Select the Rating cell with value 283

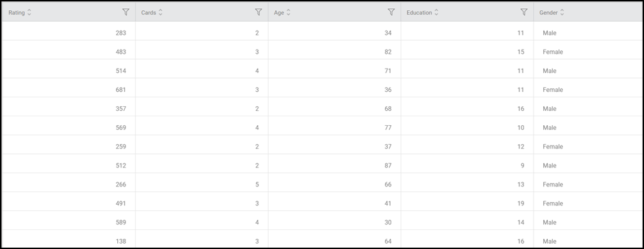69,33
